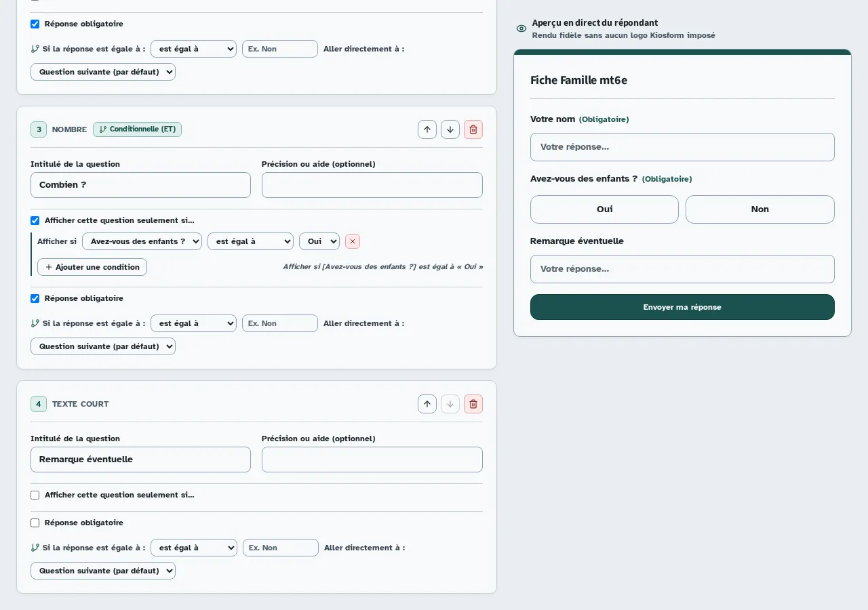868x610 pixels.
Task: Click the "Ex. Non" value field in question 4
Action: 281,548
